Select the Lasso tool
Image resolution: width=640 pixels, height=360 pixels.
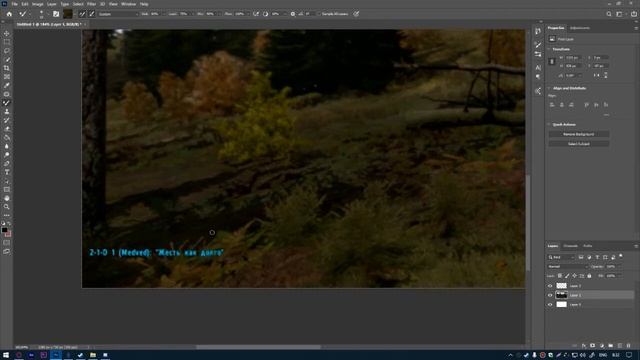(7, 51)
